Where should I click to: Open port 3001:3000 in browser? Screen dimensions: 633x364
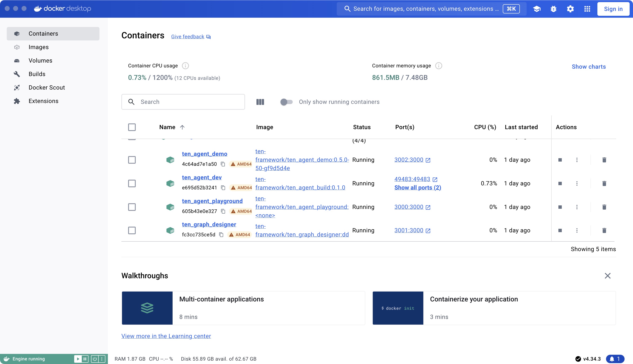(412, 230)
